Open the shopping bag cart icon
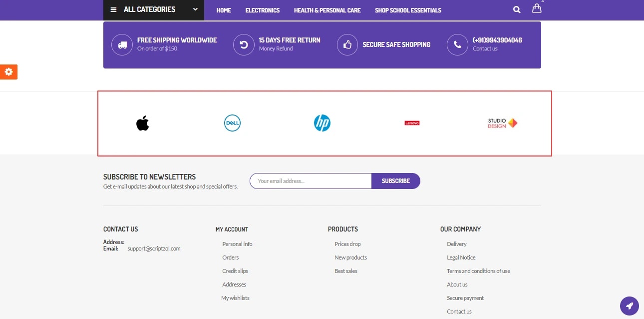 pos(537,8)
